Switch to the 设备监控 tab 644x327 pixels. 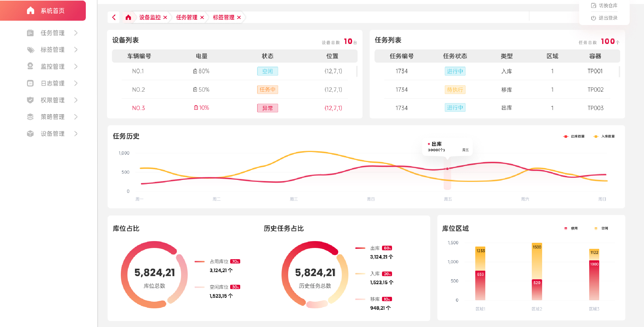150,17
